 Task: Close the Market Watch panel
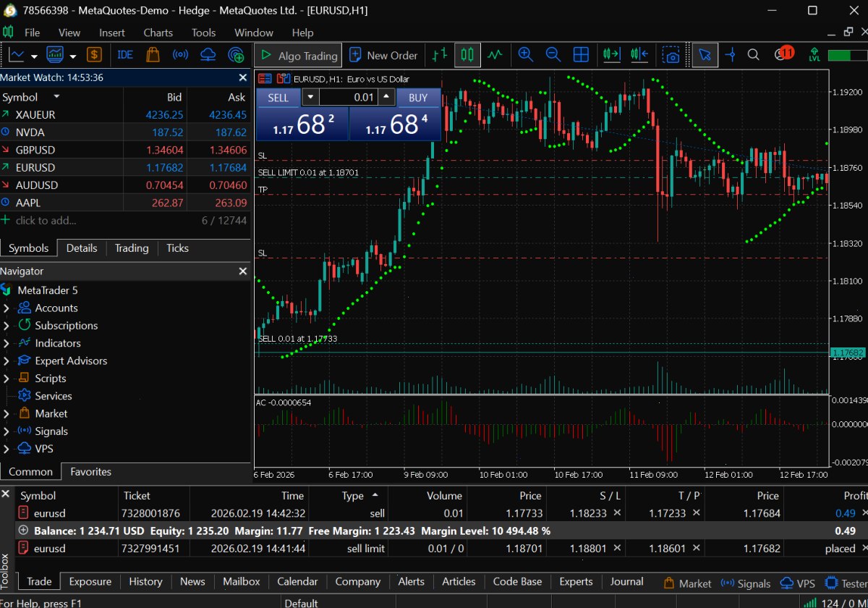click(x=243, y=77)
